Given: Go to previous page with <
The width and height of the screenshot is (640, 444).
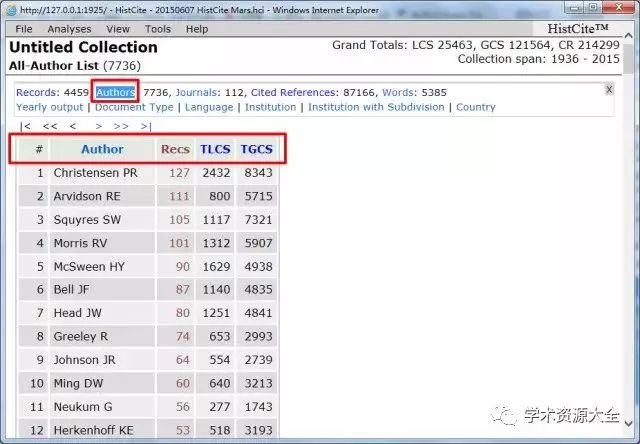Looking at the screenshot, I should [x=73, y=127].
